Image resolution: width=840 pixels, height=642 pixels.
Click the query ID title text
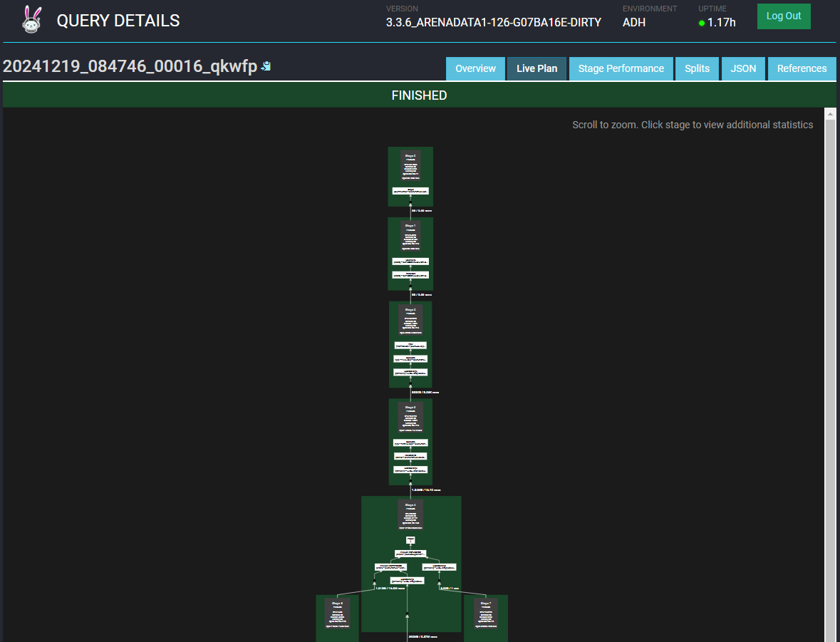point(130,67)
